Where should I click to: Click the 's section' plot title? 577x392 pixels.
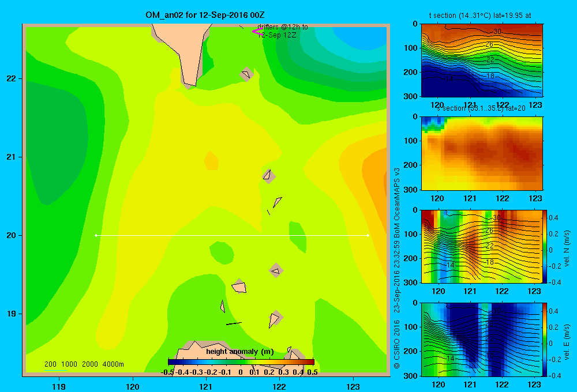point(481,108)
